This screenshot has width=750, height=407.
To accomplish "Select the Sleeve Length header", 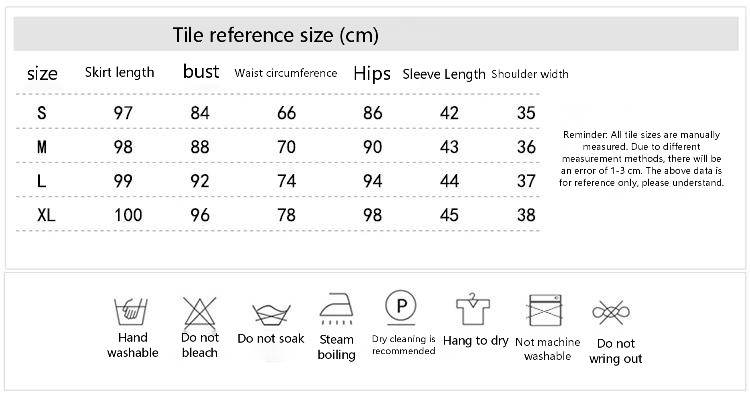I will pyautogui.click(x=444, y=74).
